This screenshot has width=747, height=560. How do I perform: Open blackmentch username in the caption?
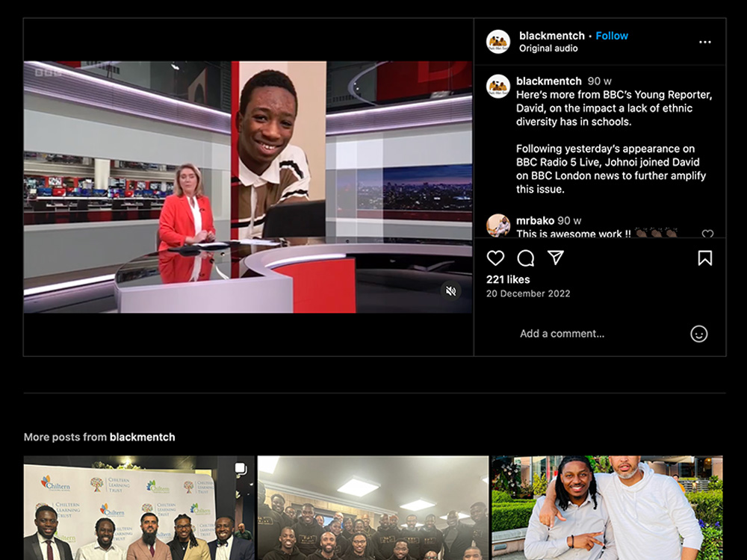tap(549, 81)
